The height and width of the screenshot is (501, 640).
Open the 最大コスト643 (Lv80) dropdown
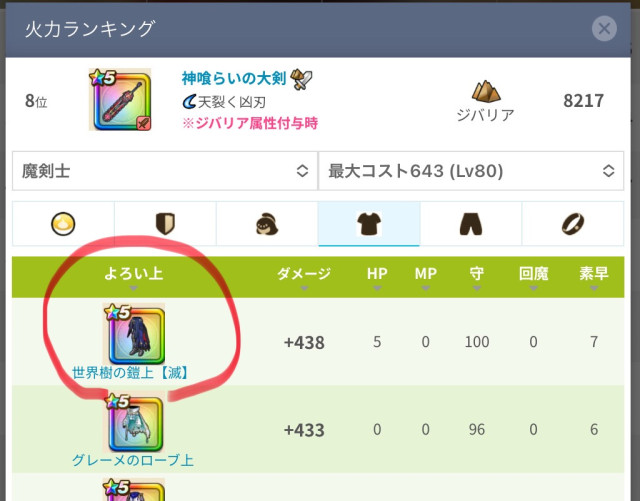pos(471,171)
